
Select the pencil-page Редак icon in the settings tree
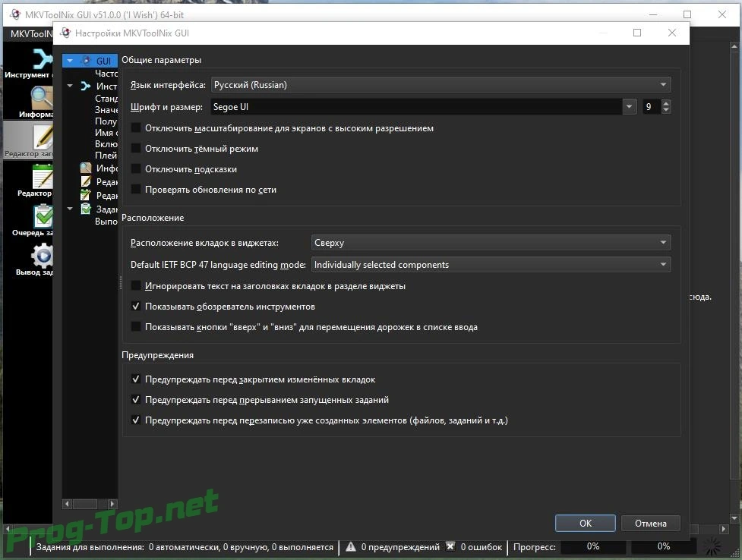86,181
